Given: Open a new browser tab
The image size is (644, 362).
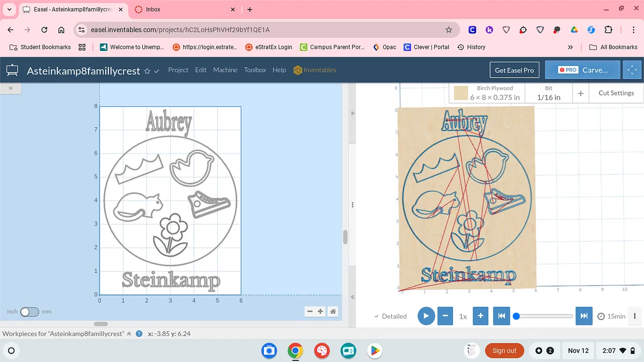Looking at the screenshot, I should click(x=250, y=9).
